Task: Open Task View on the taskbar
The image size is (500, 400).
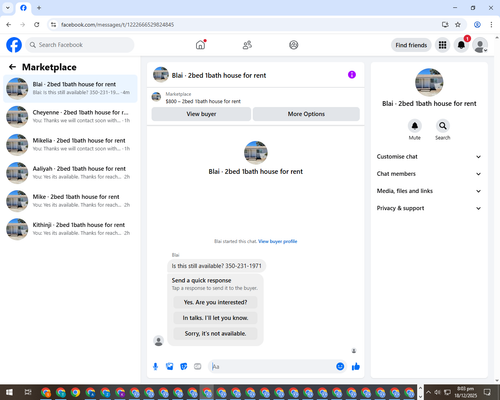Action: click(28, 392)
